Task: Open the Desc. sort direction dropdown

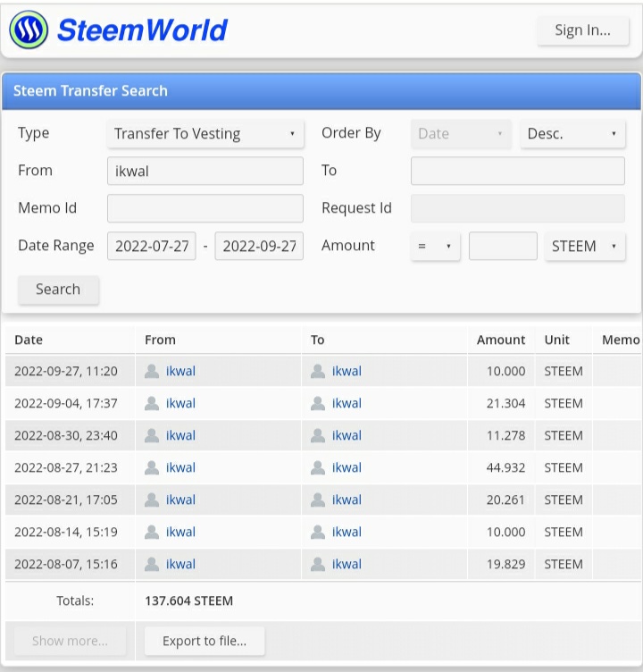Action: [x=572, y=134]
